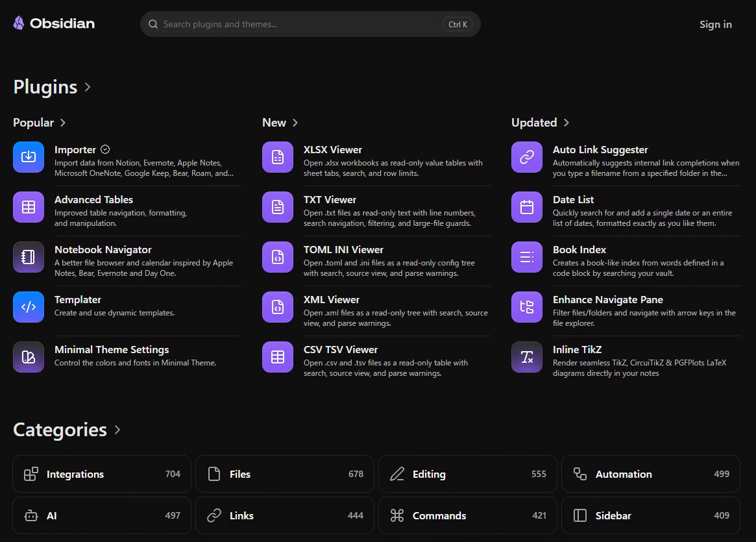
Task: Open the Categories heading
Action: tap(60, 430)
